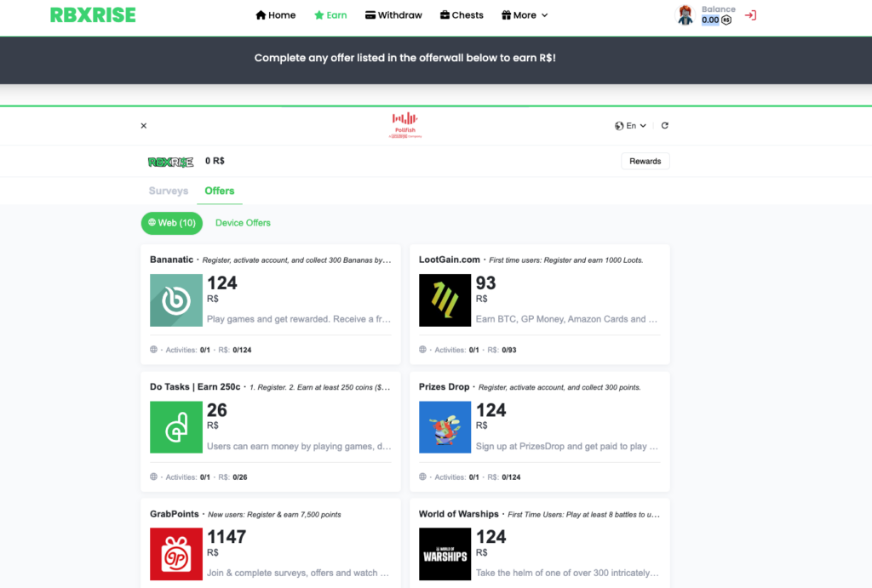
Task: Click 'Take the helm' description text
Action: point(567,573)
